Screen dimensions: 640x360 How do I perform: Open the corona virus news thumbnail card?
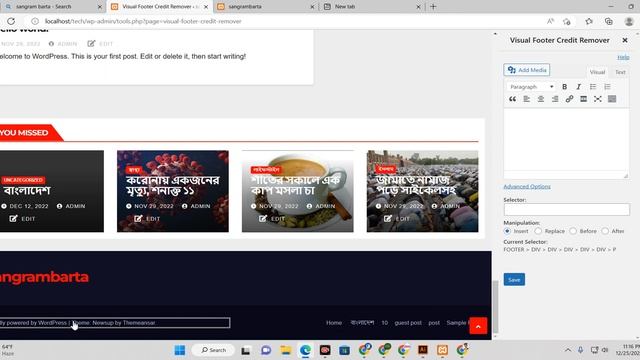click(173, 191)
